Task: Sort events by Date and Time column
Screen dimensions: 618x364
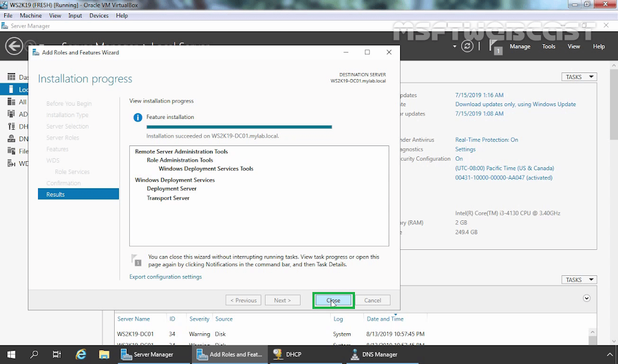Action: point(385,319)
